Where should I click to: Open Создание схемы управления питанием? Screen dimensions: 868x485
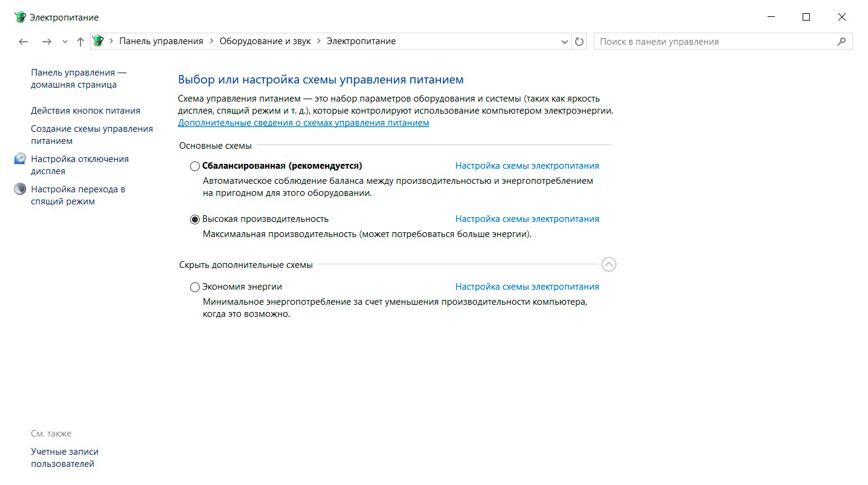92,135
